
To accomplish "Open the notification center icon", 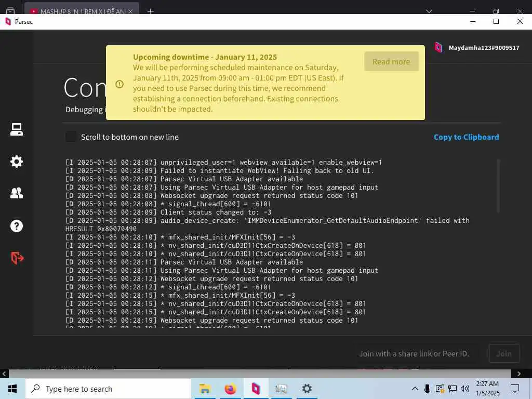I will click(515, 389).
